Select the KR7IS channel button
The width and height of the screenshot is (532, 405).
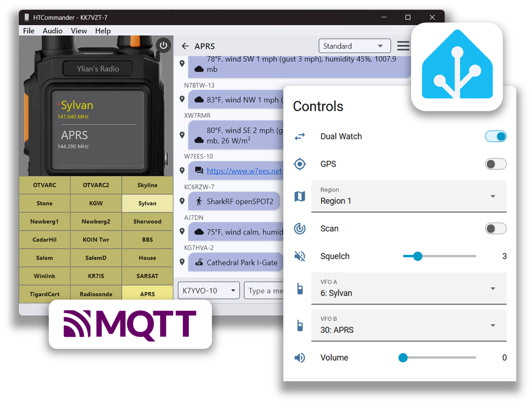coord(96,276)
